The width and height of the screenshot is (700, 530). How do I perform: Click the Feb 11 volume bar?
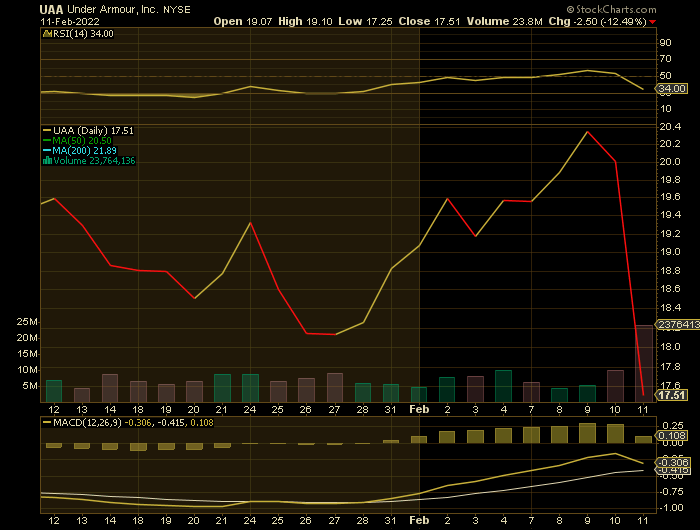[x=644, y=363]
